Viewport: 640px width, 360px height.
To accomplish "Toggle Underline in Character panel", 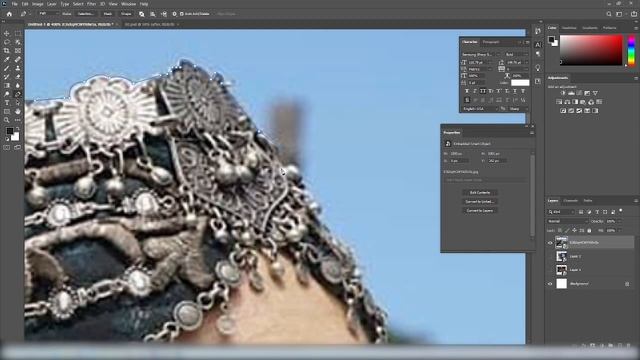I will coord(515,91).
